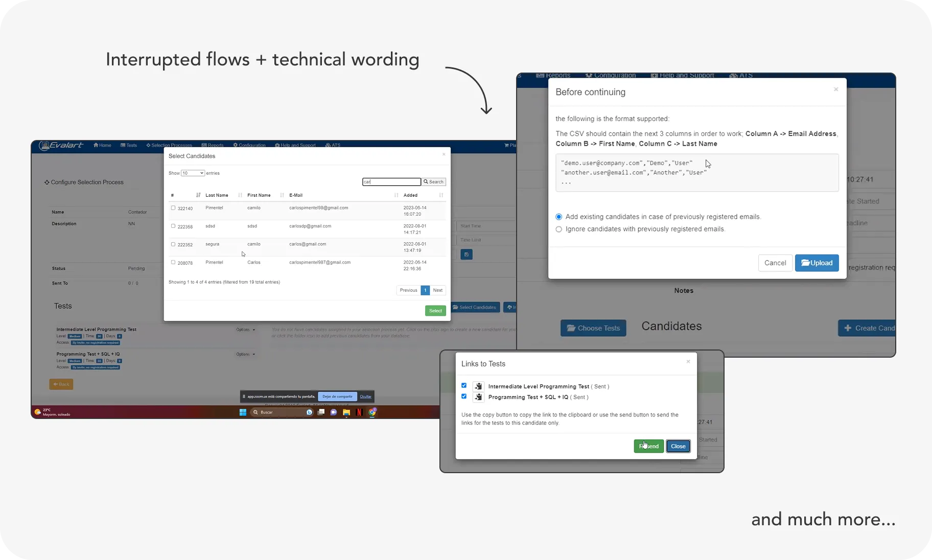Image resolution: width=932 pixels, height=560 pixels.
Task: Check candidate 222358 sdsd
Action: pos(173,226)
